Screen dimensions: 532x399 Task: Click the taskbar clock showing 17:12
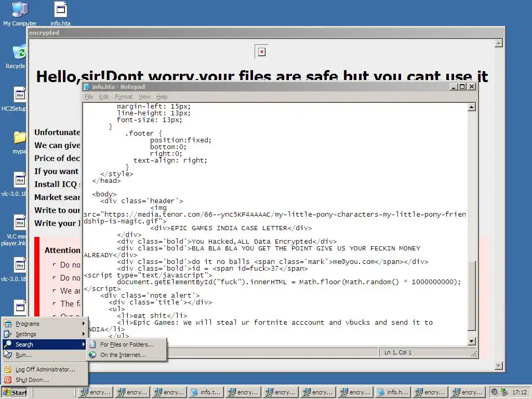520,393
